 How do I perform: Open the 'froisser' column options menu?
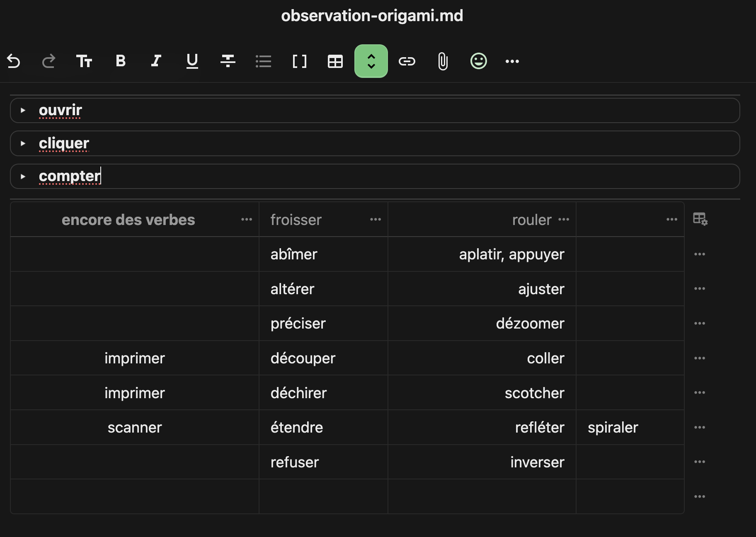pyautogui.click(x=376, y=220)
